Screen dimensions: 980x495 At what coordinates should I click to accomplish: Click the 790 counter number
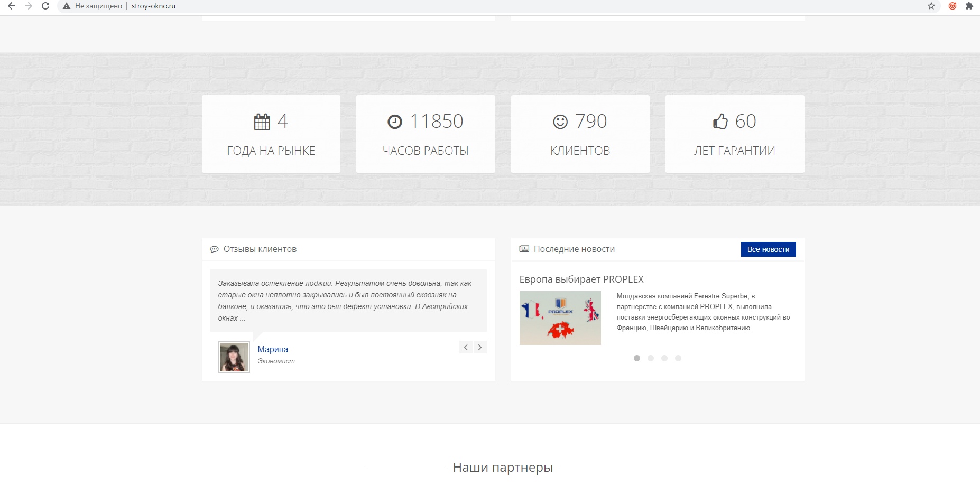click(x=591, y=122)
